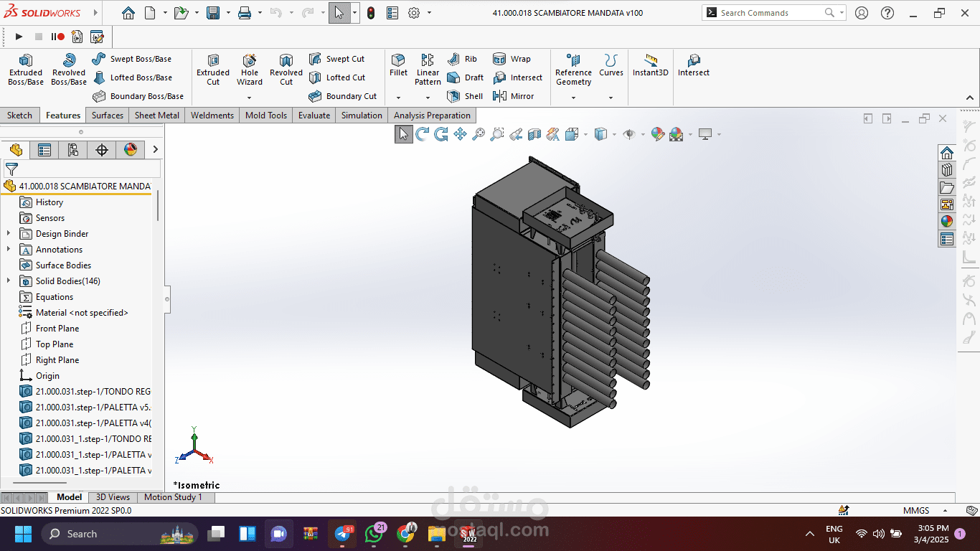Image resolution: width=980 pixels, height=551 pixels.
Task: Click the play macro button
Action: pos(19,37)
